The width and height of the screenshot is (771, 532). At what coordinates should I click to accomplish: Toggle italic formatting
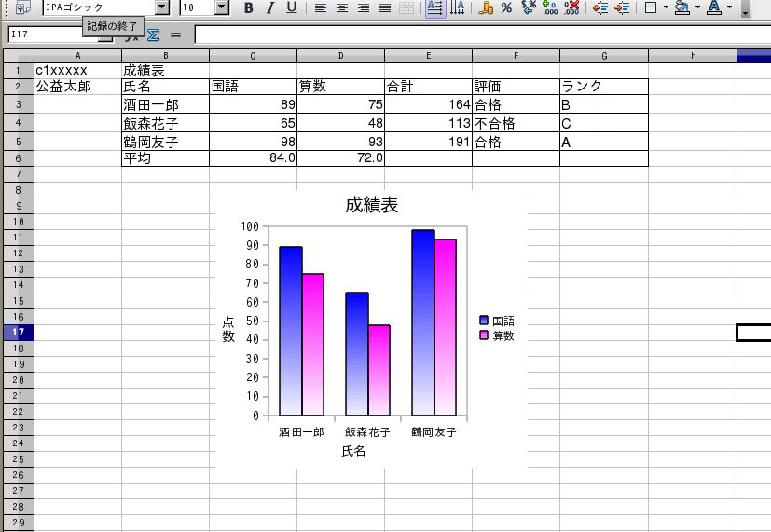(270, 8)
